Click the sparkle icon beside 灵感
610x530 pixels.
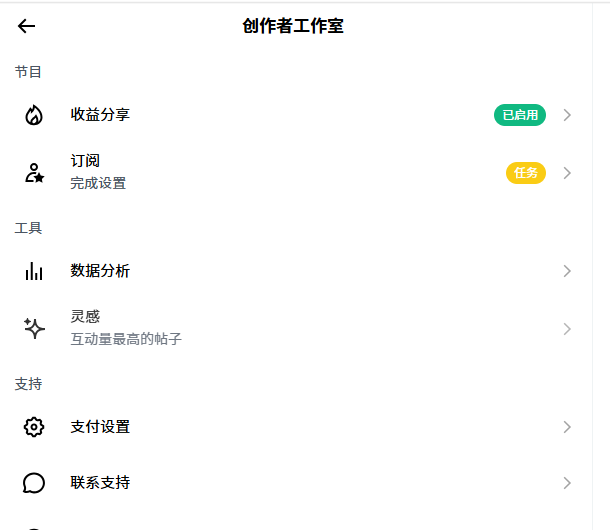coord(34,328)
